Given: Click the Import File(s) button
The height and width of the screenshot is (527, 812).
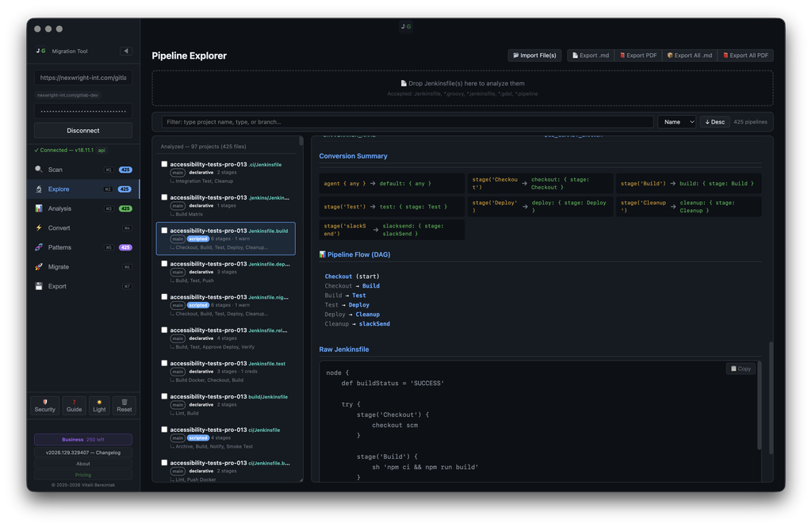Looking at the screenshot, I should pyautogui.click(x=534, y=55).
